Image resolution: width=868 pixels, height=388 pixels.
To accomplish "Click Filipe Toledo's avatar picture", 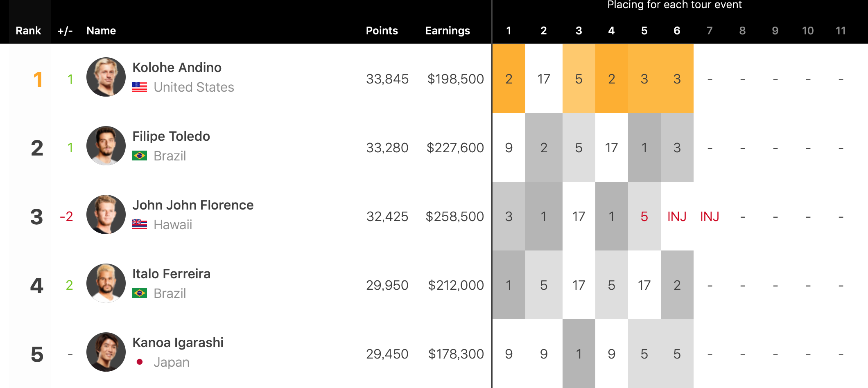I will pos(106,146).
